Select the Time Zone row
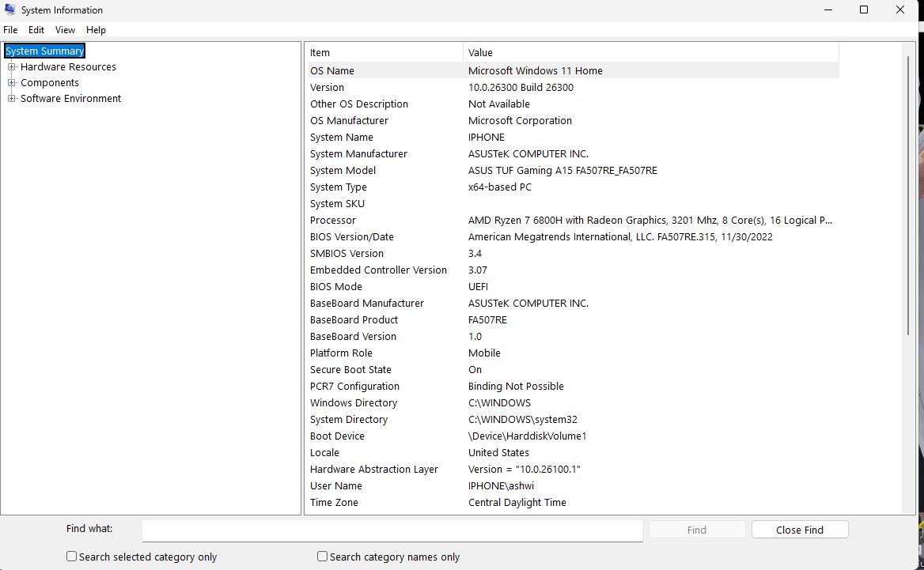 pyautogui.click(x=574, y=502)
